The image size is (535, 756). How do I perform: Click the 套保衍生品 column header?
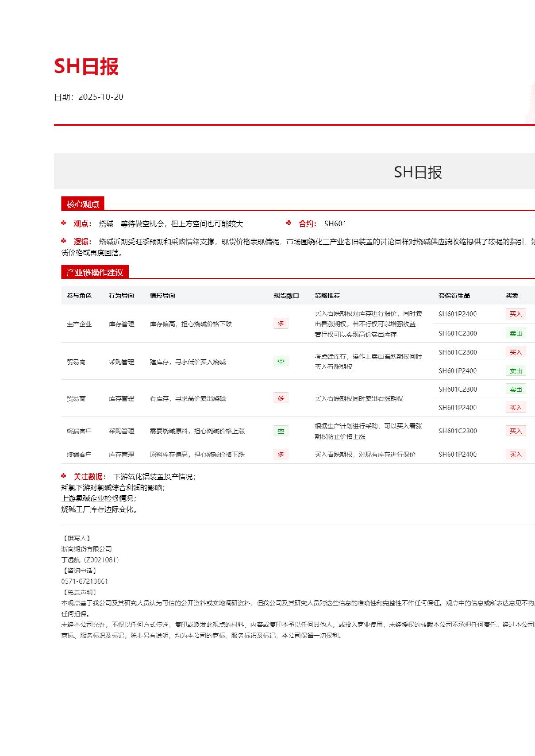coord(454,296)
